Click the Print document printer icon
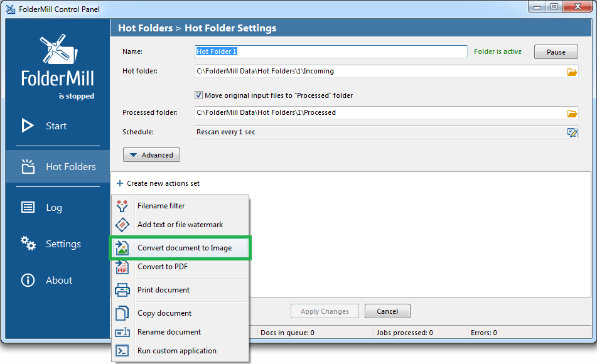 [x=122, y=290]
